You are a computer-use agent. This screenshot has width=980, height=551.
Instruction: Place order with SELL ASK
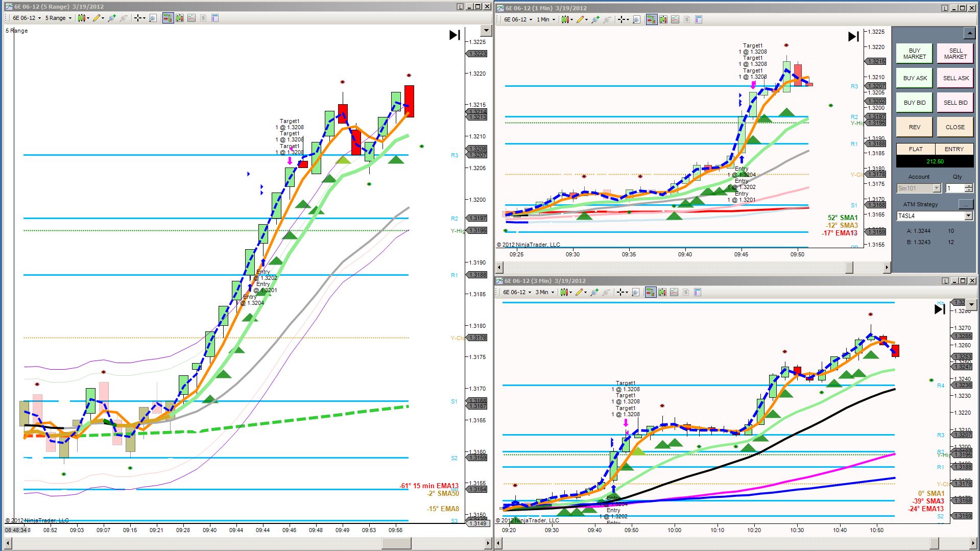[x=955, y=78]
